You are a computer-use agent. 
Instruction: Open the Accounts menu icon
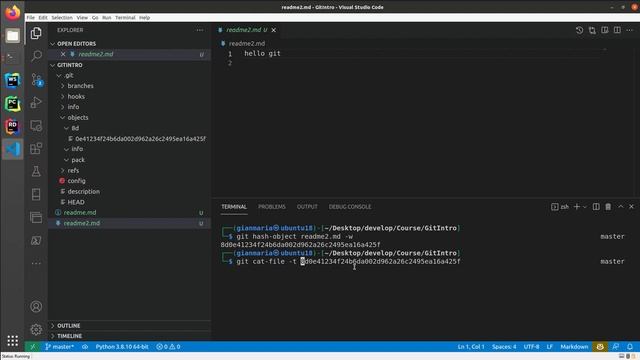click(x=36, y=307)
